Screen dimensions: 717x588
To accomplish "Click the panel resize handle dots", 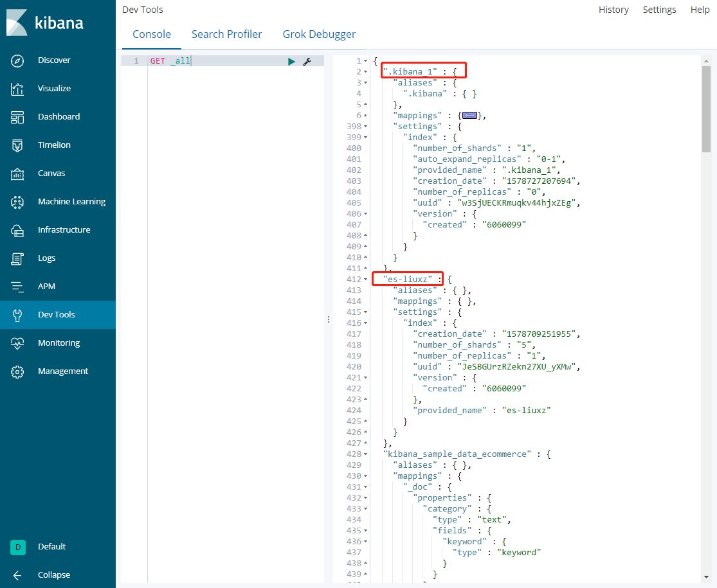I will tap(329, 319).
